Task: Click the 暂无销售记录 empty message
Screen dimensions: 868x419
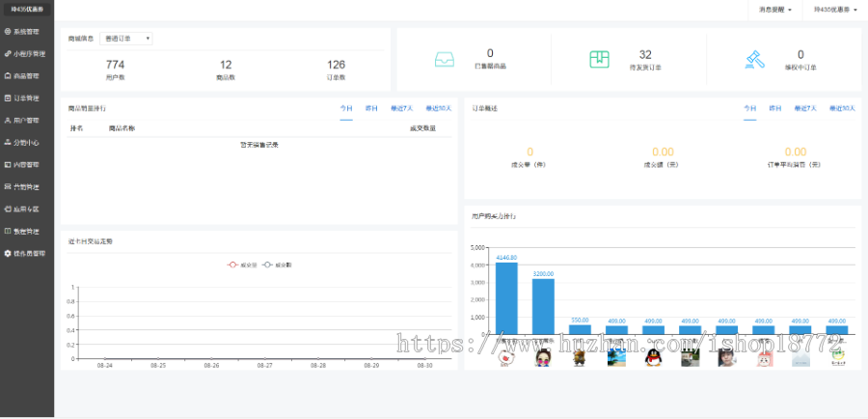Action: pos(259,145)
